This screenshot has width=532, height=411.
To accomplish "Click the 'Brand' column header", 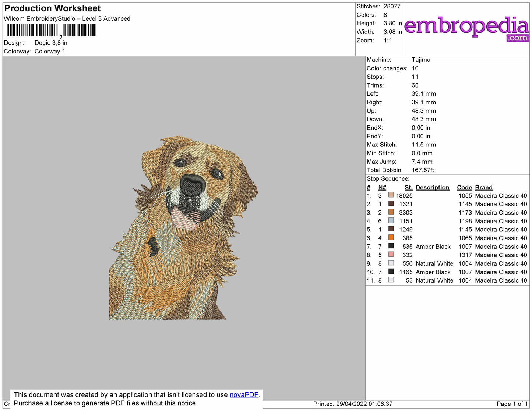I will coord(483,188).
